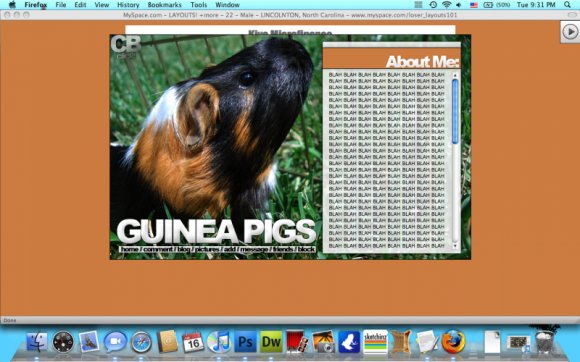Click the Firefox dock icon
The height and width of the screenshot is (362, 580).
click(453, 341)
